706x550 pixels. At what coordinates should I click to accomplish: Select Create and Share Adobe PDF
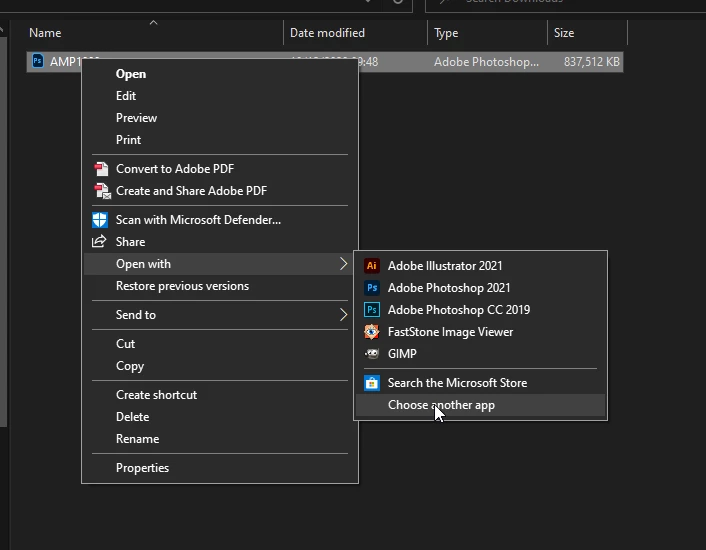[x=220, y=191]
